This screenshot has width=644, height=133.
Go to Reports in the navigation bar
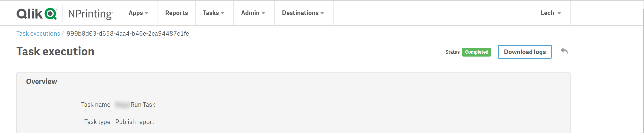click(176, 13)
